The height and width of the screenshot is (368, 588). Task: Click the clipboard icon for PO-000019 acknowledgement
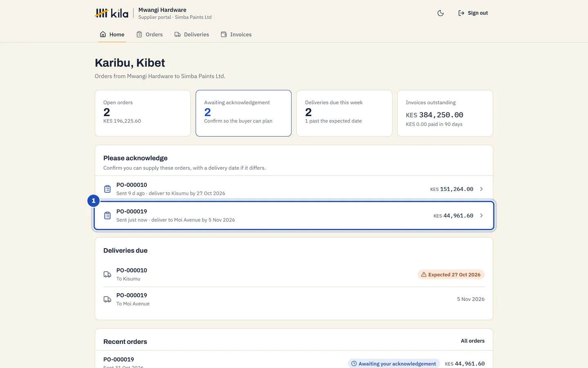click(107, 215)
